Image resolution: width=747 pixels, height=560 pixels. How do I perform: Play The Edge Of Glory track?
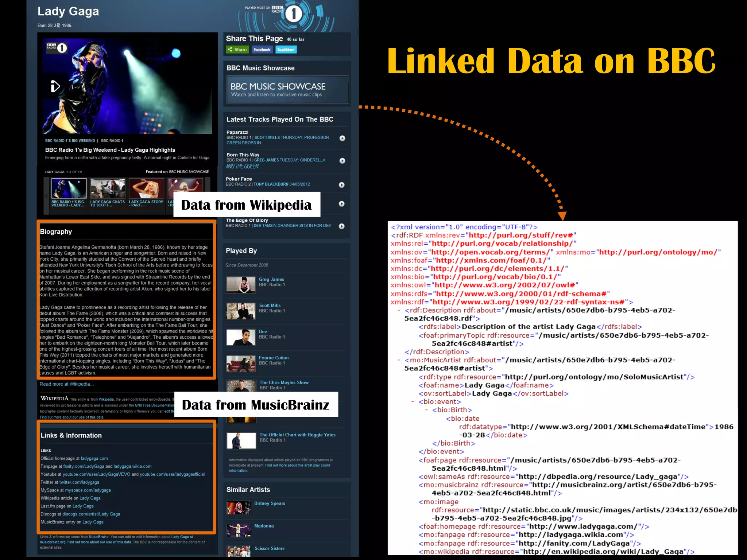coord(341,226)
